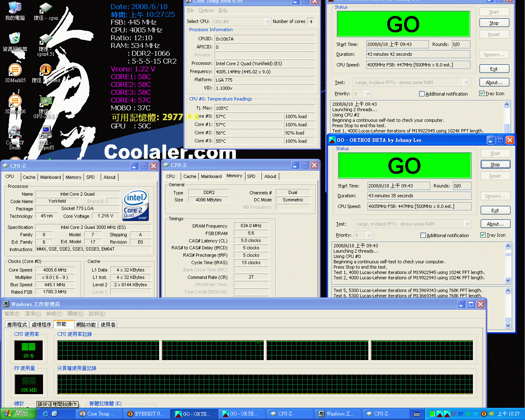Viewport: 525px width, 420px height.
Task: Open the Select CPU dropdown in Core Temp
Action: click(x=267, y=21)
